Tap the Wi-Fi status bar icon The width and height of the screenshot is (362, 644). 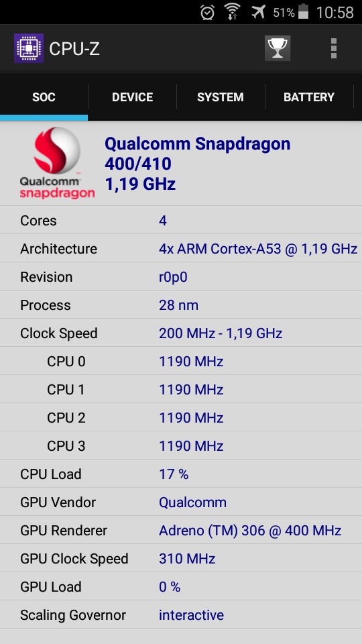pos(233,12)
